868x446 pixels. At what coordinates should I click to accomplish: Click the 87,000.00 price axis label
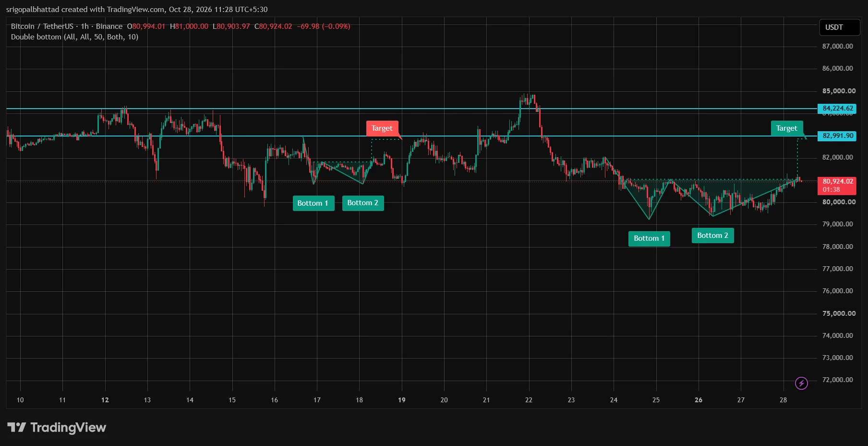tap(838, 47)
